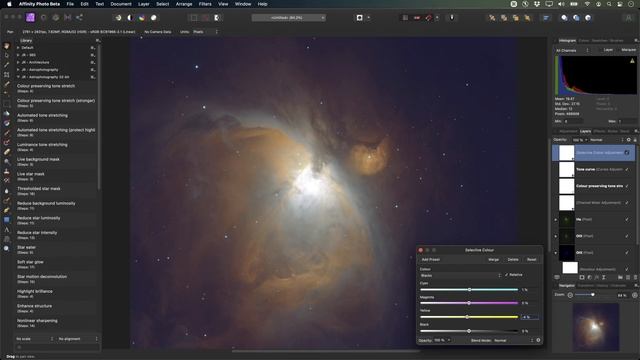The image size is (640, 360).
Task: Toggle visibility of Selective Colour Adjustment layer
Action: point(627,153)
